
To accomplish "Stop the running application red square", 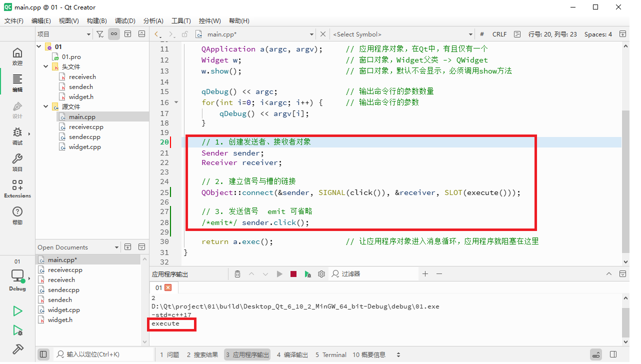I will click(293, 274).
